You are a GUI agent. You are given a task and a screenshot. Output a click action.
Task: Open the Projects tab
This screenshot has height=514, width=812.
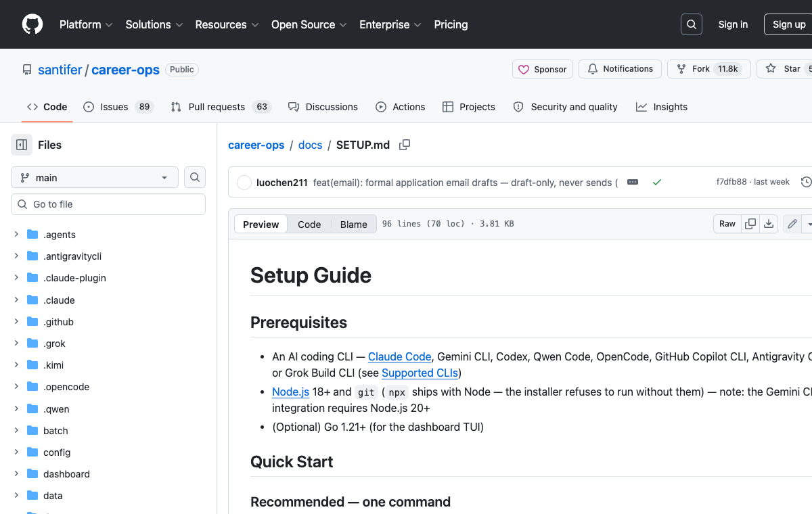tap(469, 107)
